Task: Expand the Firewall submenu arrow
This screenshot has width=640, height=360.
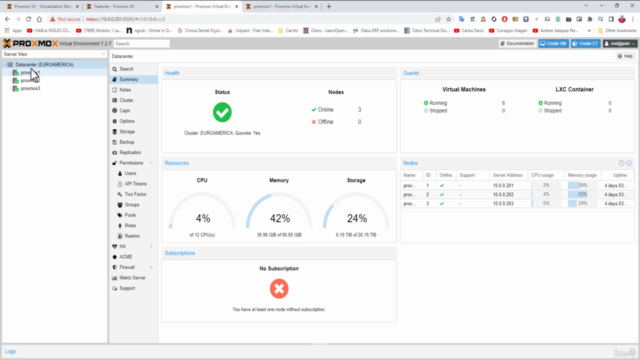Action: point(151,267)
